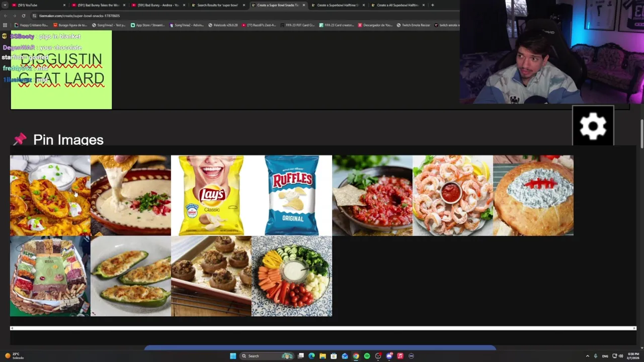Screen dimensions: 644x362
Task: Open the Mail app taskbar icon
Action: pyautogui.click(x=345, y=356)
